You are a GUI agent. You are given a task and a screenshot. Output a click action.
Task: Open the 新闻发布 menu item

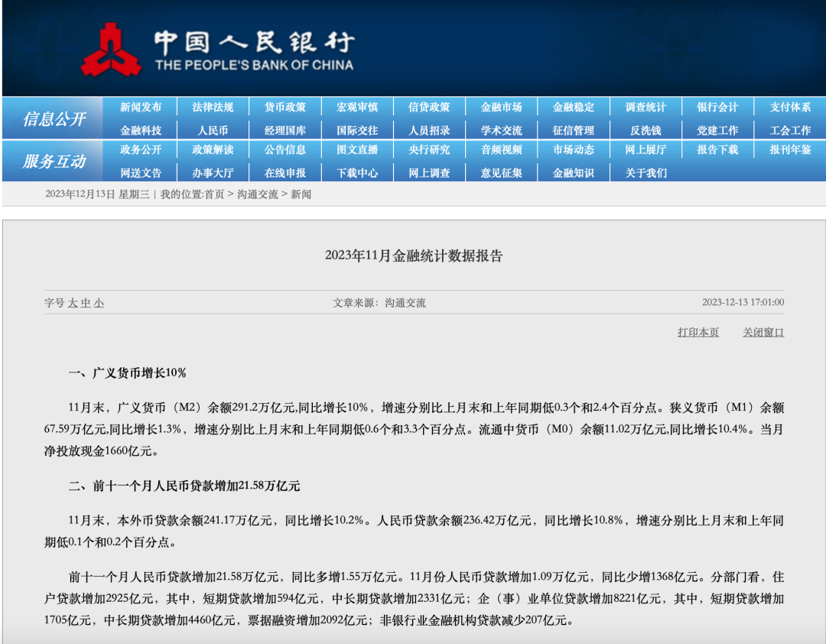(x=141, y=107)
